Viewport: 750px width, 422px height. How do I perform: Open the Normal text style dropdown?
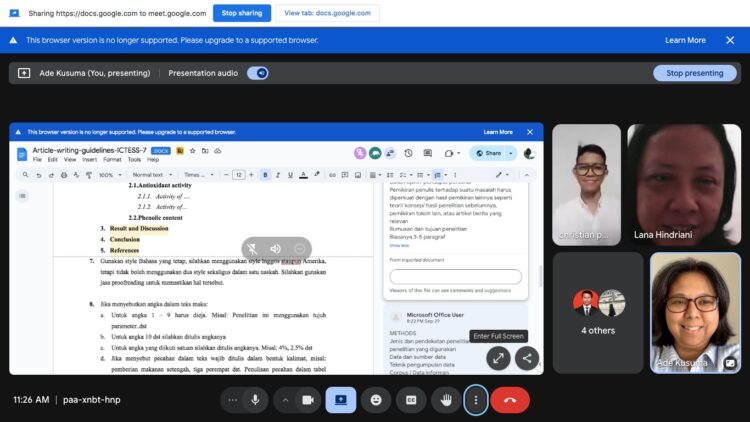(152, 175)
